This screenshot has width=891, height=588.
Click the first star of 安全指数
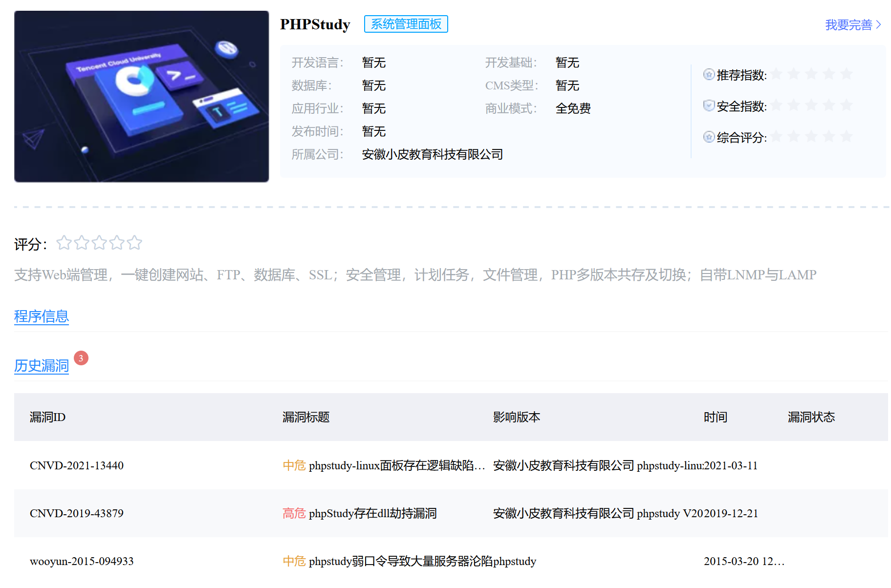coord(776,105)
